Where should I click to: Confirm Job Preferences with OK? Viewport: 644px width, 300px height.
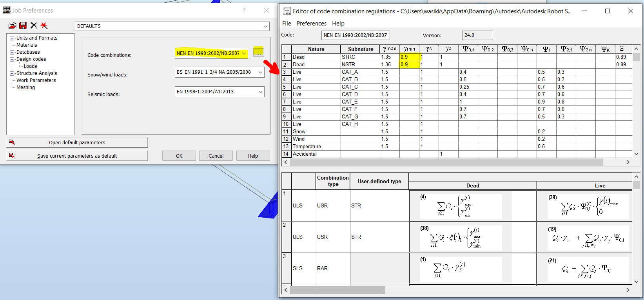(179, 156)
